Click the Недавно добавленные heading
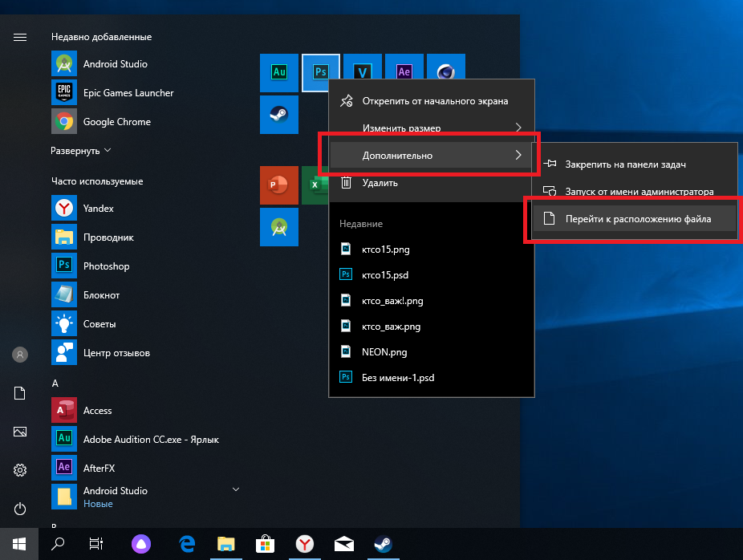Image resolution: width=743 pixels, height=560 pixels. 101,37
